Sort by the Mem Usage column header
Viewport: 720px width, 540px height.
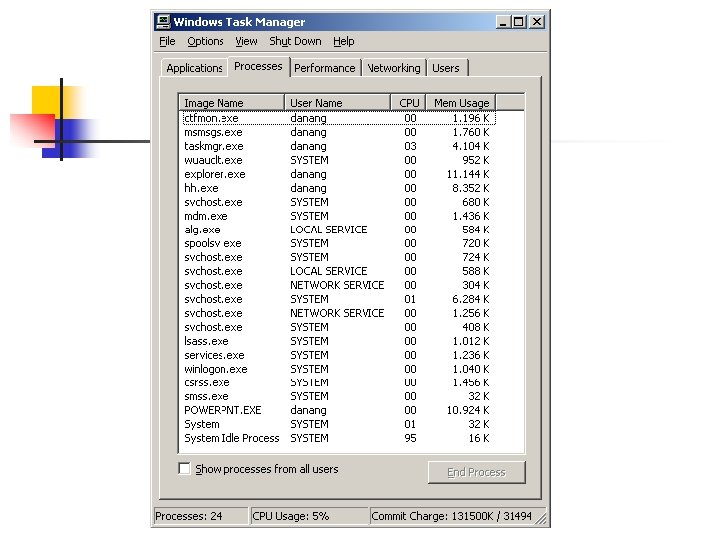pyautogui.click(x=461, y=103)
